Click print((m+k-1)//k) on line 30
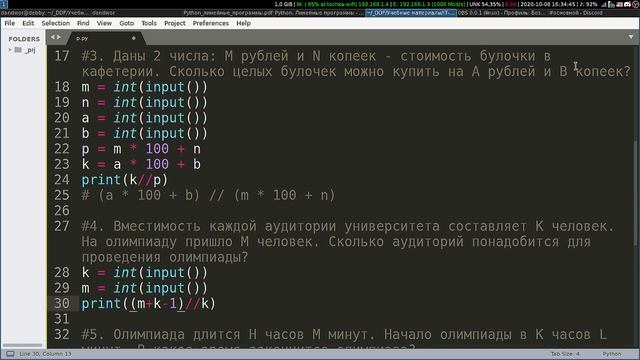This screenshot has width=640, height=360. 148,304
